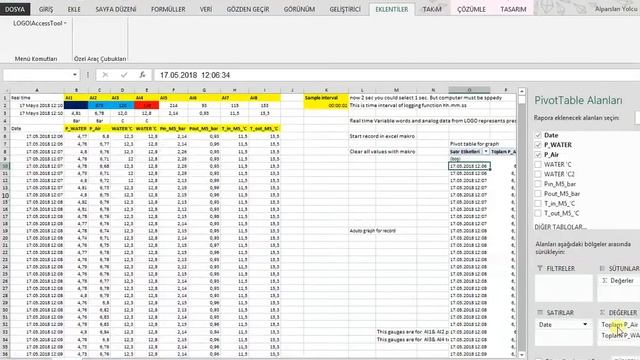Click the vertical scrollbar down arrow

pos(522,355)
